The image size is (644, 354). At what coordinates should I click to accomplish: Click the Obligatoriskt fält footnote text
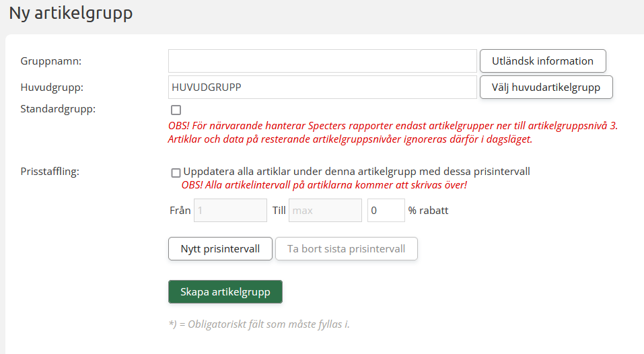point(259,324)
